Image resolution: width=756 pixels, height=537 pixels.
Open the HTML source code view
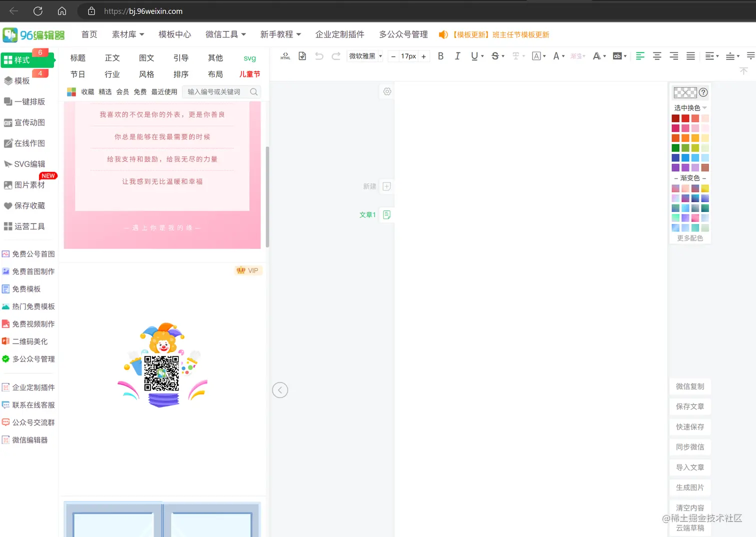[285, 56]
